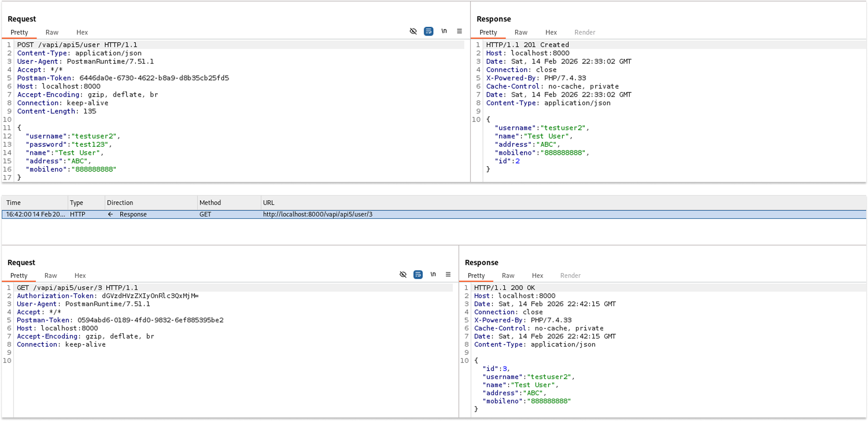Viewport: 868px width, 421px height.
Task: Show non-printable characters in top Request panel
Action: tap(444, 31)
